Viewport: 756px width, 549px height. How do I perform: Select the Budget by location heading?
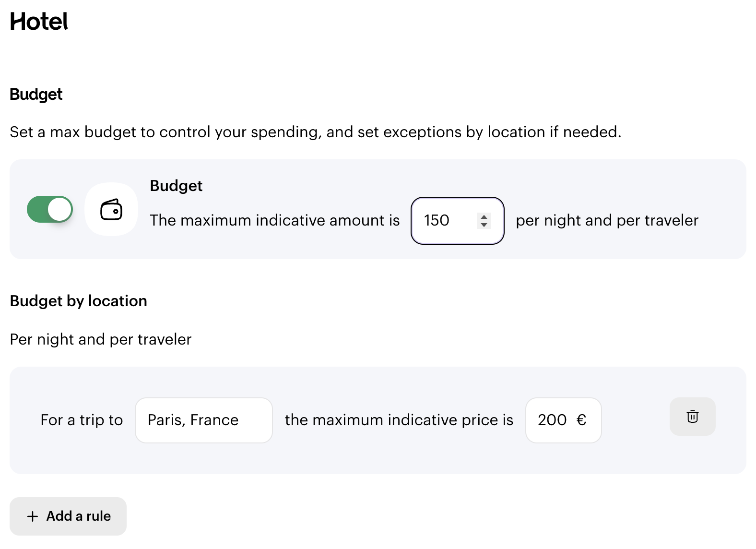click(79, 301)
